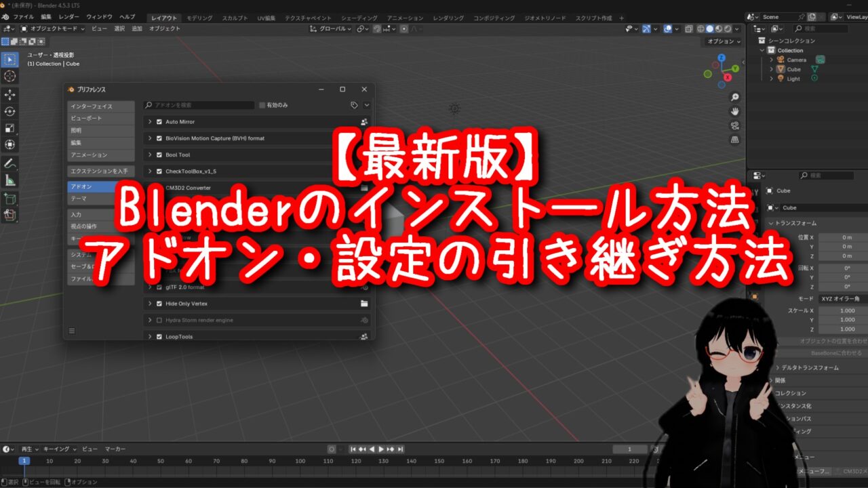868x488 pixels.
Task: Click the green Y axis on the gizmo
Action: (x=735, y=68)
